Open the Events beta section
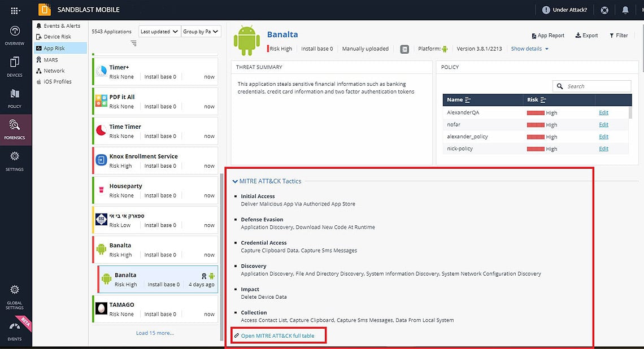644x349 pixels. tap(15, 331)
